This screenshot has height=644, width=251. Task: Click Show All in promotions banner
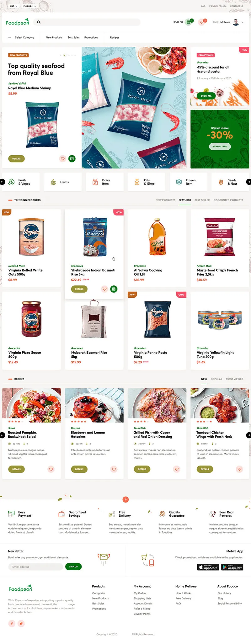[206, 96]
